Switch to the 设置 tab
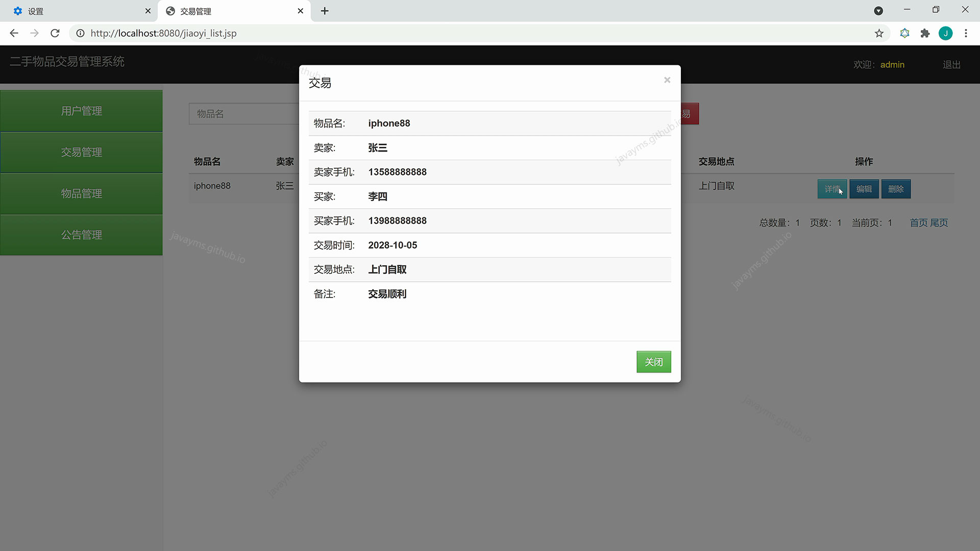The height and width of the screenshot is (551, 980). click(77, 11)
